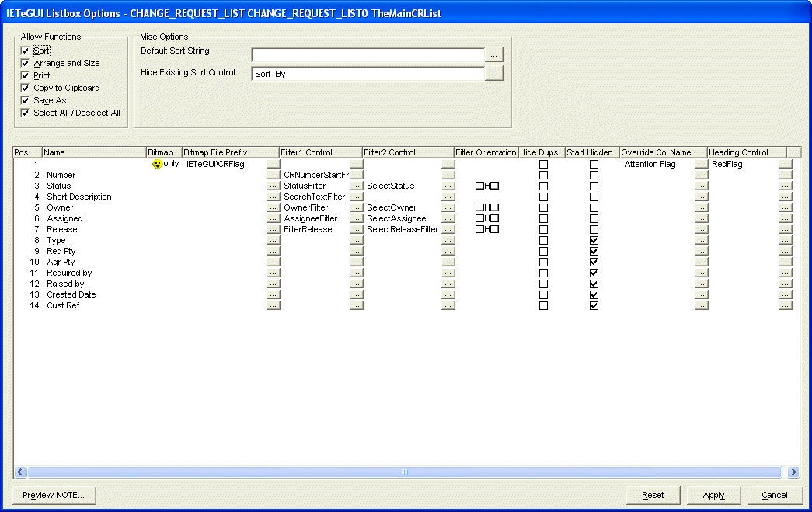The width and height of the screenshot is (812, 512).
Task: Click the Start Hidden column header
Action: [x=591, y=152]
